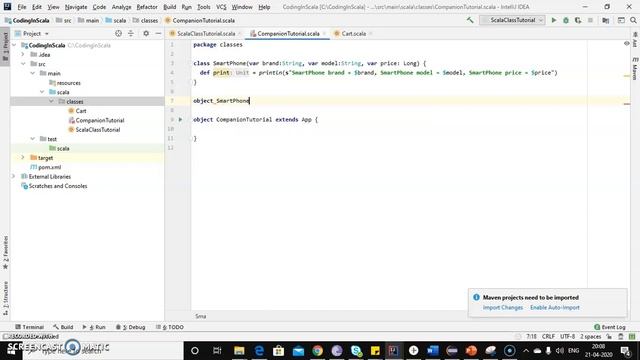
Task: Expand the .idea folder
Action: (x=23, y=54)
